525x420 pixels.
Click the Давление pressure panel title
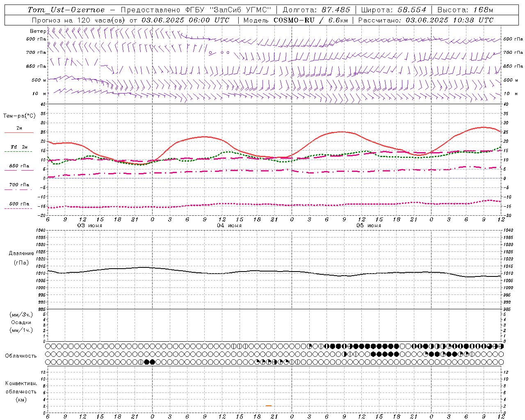21,253
